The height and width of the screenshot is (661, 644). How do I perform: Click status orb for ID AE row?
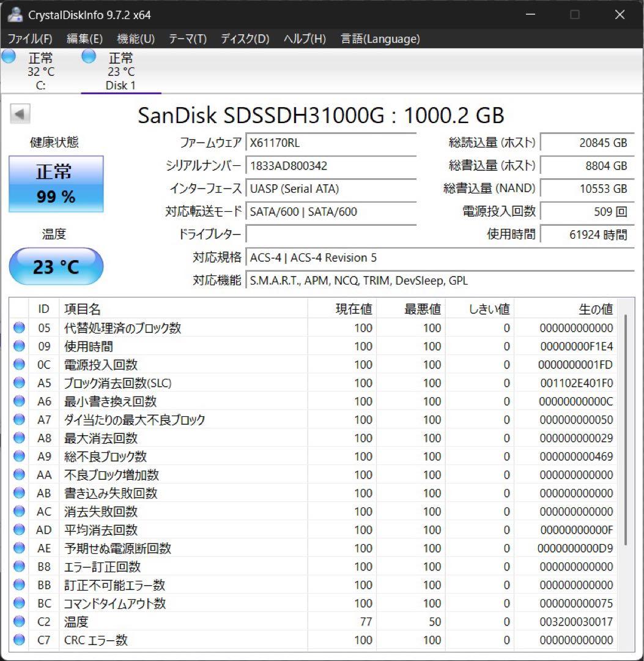19,548
